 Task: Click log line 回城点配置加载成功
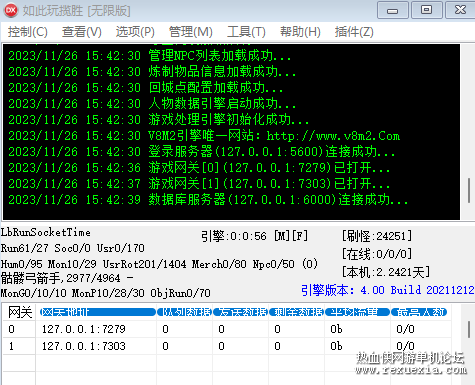tap(146, 87)
